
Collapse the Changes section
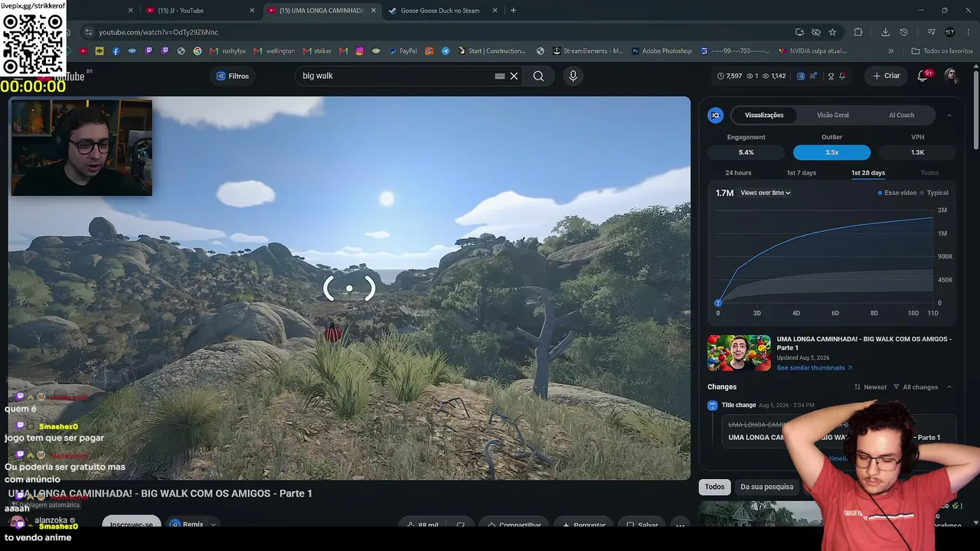[949, 387]
